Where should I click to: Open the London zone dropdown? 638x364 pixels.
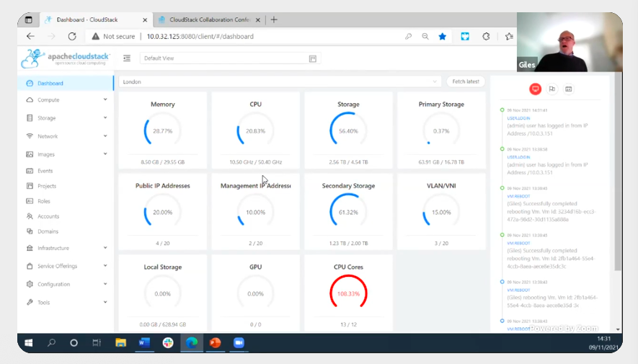280,81
